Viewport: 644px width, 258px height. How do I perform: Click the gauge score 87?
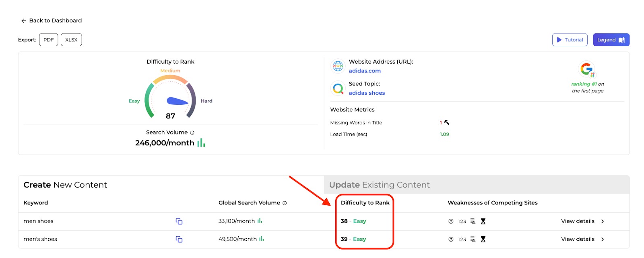171,116
